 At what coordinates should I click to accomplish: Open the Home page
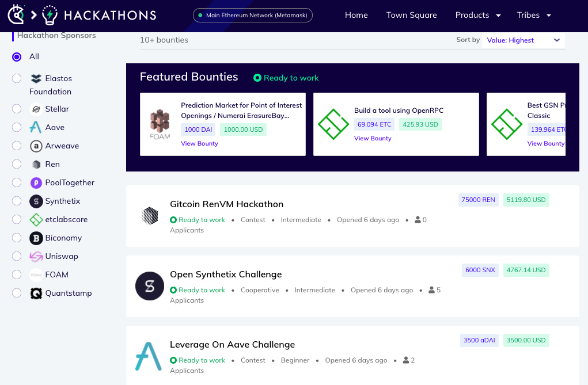[356, 15]
